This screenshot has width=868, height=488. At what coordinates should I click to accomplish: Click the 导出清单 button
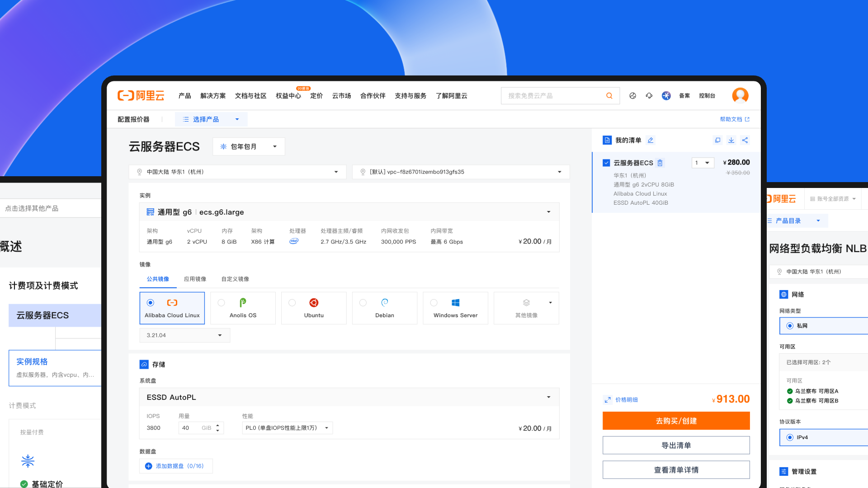(x=676, y=446)
